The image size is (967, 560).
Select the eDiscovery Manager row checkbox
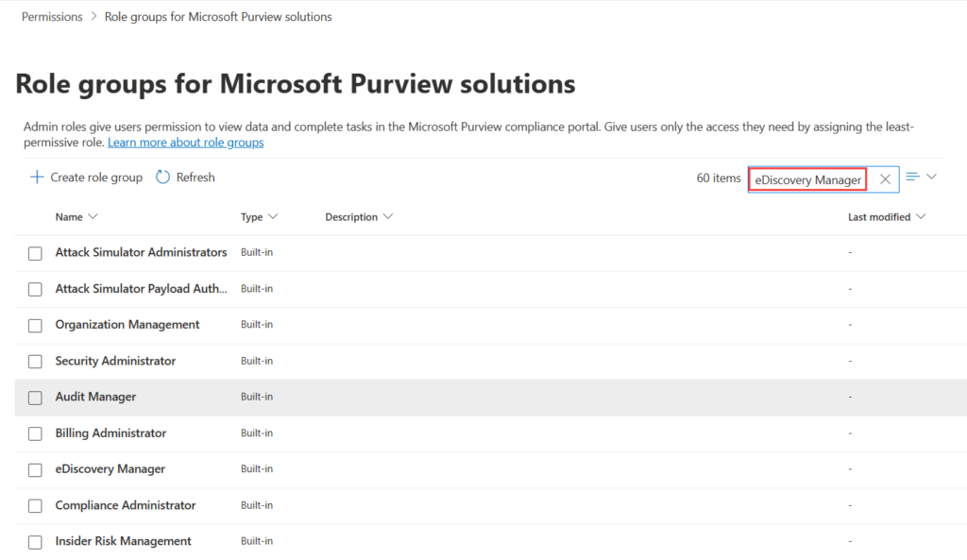coord(35,469)
